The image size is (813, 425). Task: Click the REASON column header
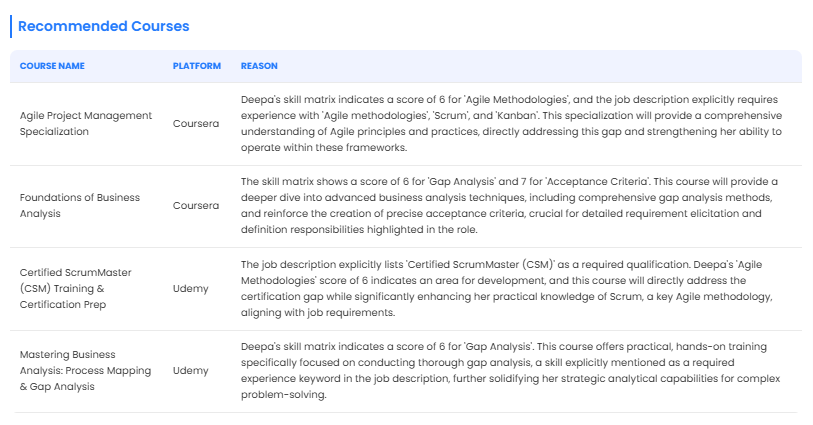tap(259, 66)
